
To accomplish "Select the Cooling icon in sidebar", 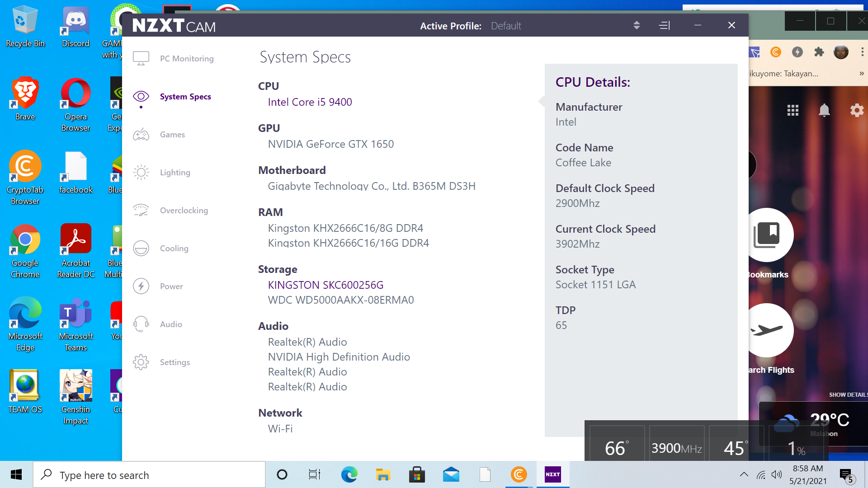I will 141,248.
